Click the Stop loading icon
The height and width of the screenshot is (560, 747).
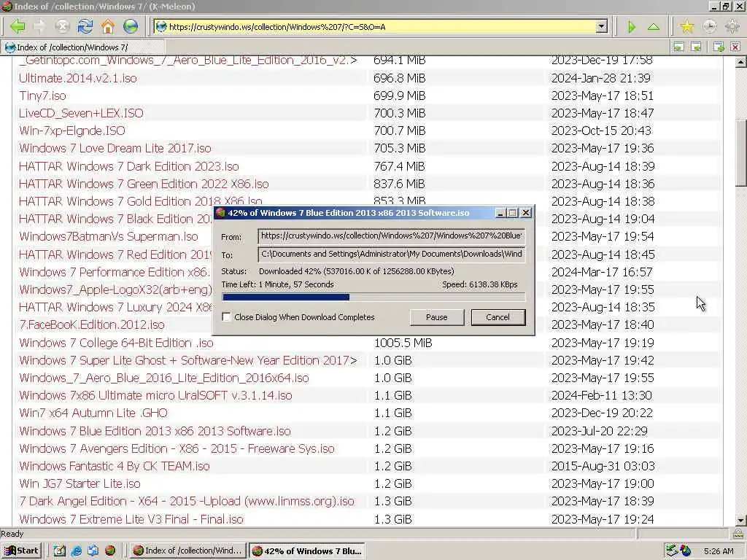click(63, 27)
